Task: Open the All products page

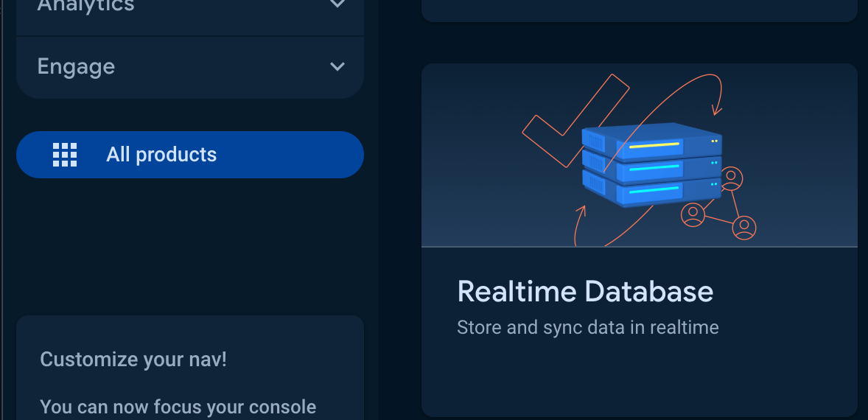Action: tap(190, 155)
